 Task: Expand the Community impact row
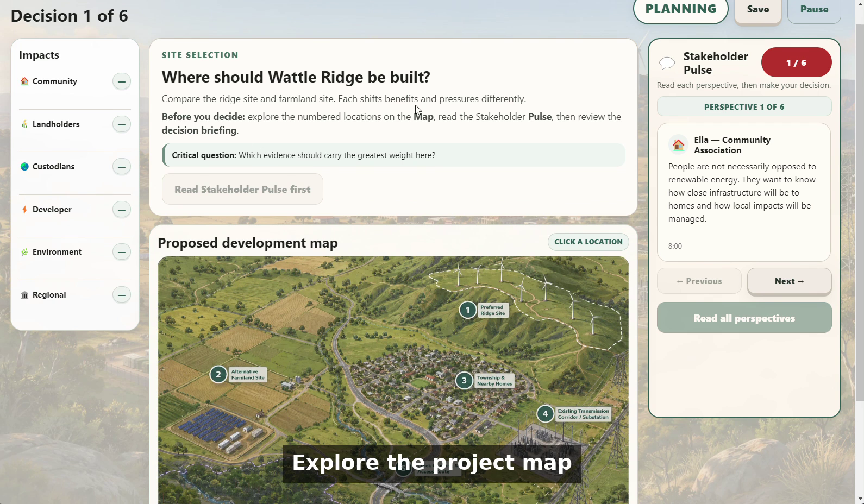(x=122, y=81)
